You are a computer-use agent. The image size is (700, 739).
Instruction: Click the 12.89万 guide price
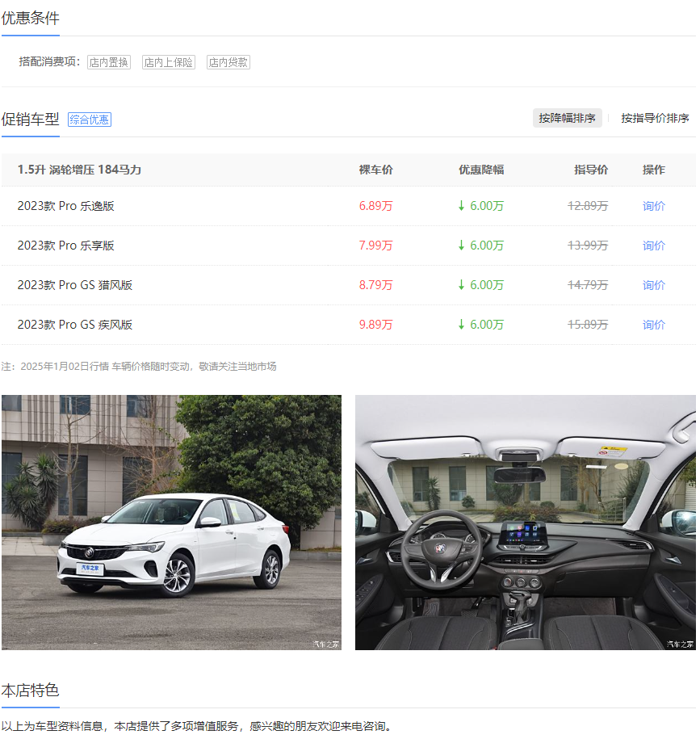point(588,206)
